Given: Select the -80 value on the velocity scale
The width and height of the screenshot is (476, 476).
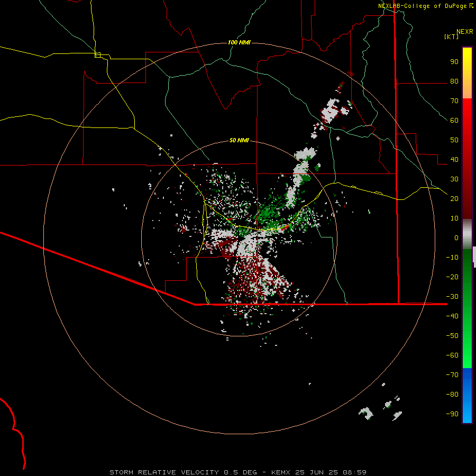Looking at the screenshot, I should point(452,395).
